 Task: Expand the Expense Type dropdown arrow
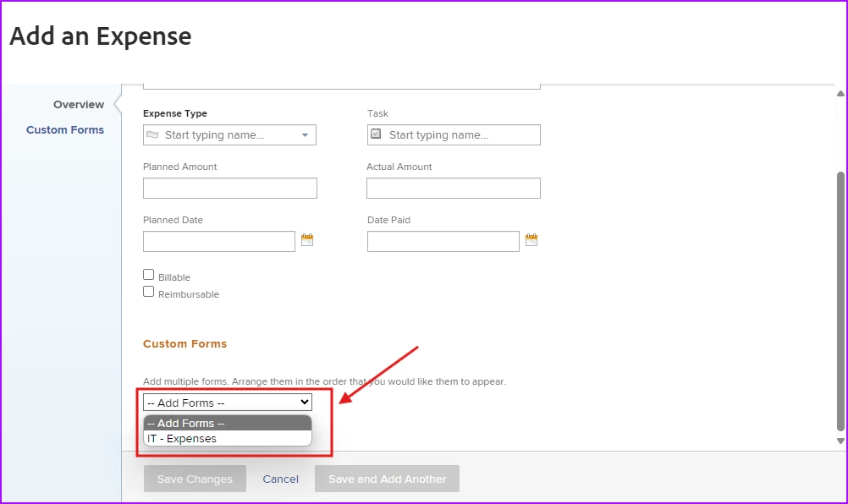(305, 135)
